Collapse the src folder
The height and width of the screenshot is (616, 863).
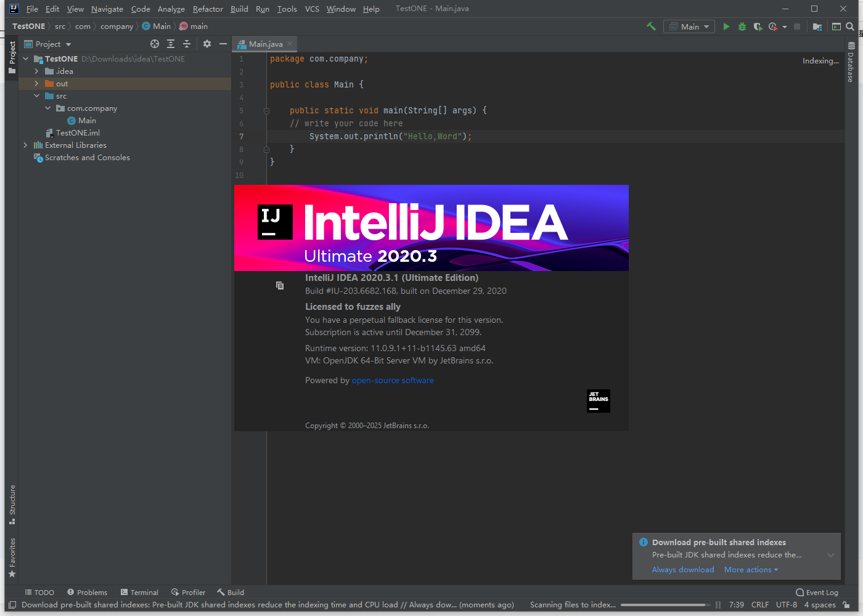[x=36, y=96]
